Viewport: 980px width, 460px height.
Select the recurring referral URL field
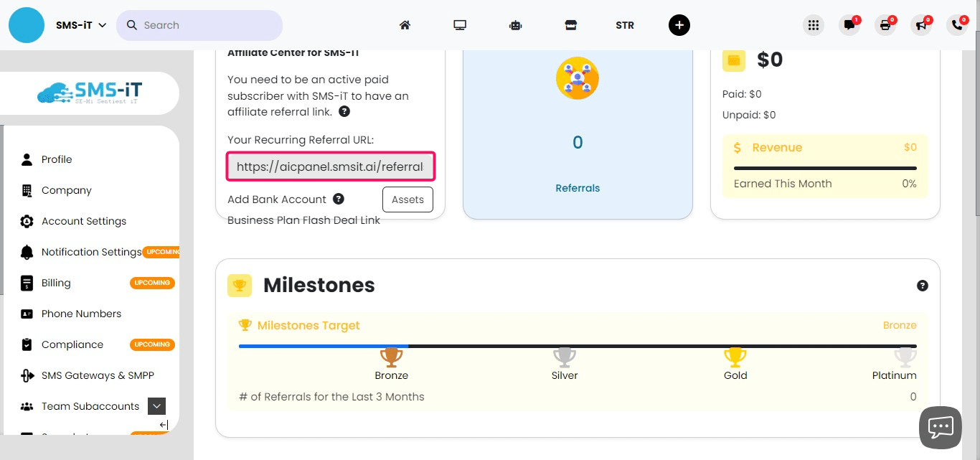[x=330, y=166]
